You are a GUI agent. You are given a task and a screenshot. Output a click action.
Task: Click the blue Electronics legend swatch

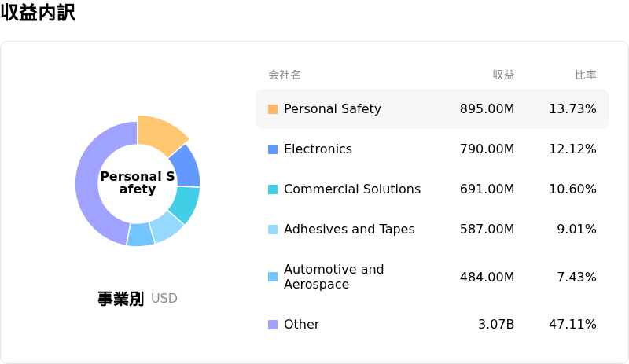[x=273, y=149]
